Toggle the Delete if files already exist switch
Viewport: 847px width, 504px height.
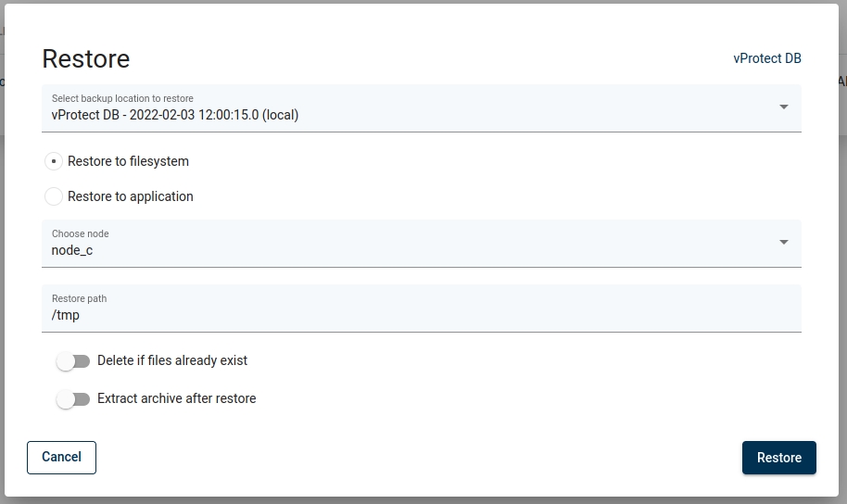tap(73, 361)
